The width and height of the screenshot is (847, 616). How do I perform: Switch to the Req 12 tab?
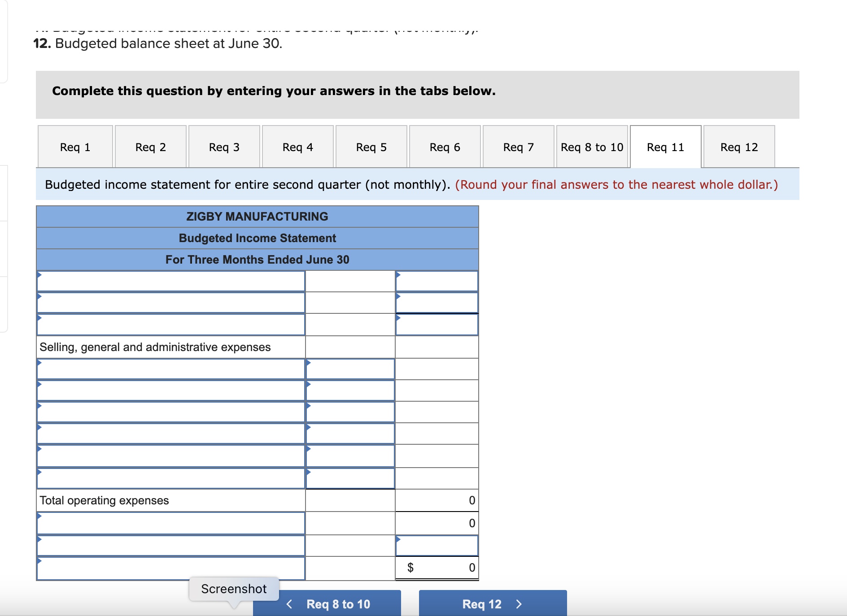(739, 147)
